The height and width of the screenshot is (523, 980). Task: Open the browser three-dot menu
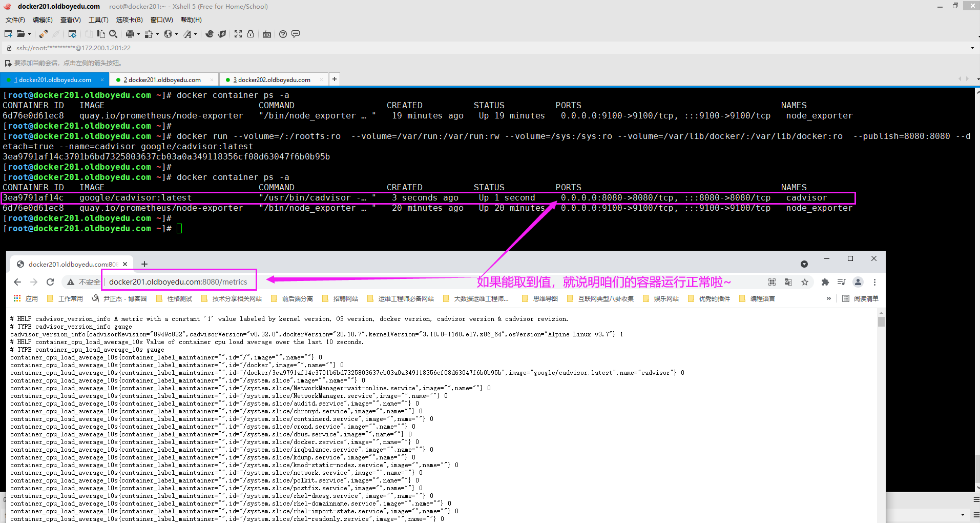click(874, 282)
